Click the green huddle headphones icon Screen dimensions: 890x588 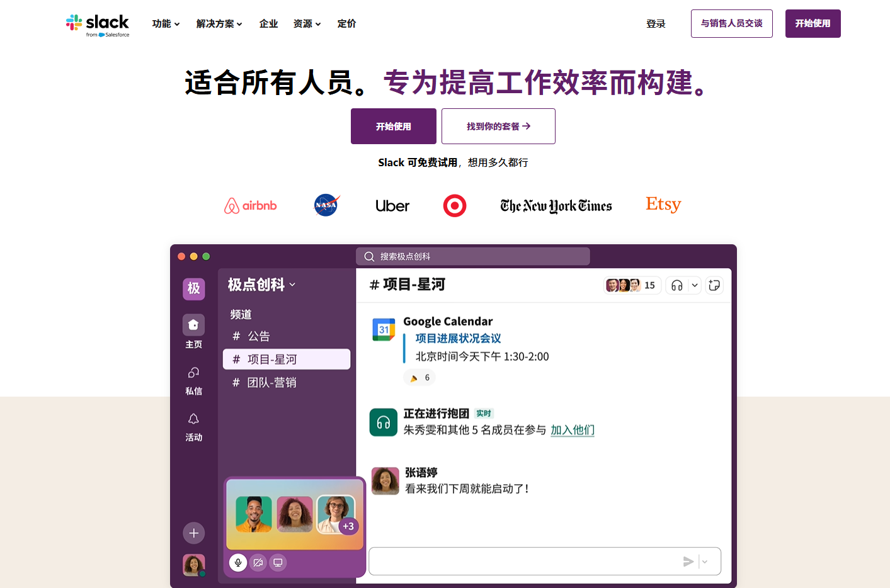(x=384, y=422)
